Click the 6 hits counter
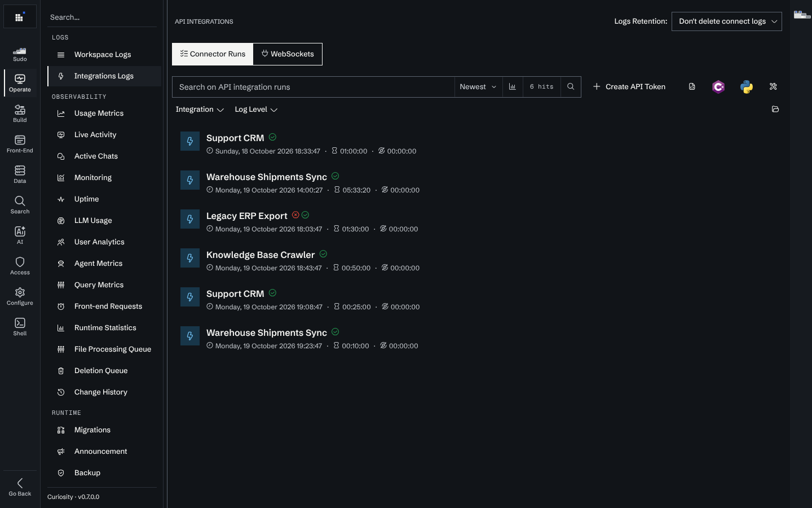This screenshot has width=812, height=508. pos(542,87)
